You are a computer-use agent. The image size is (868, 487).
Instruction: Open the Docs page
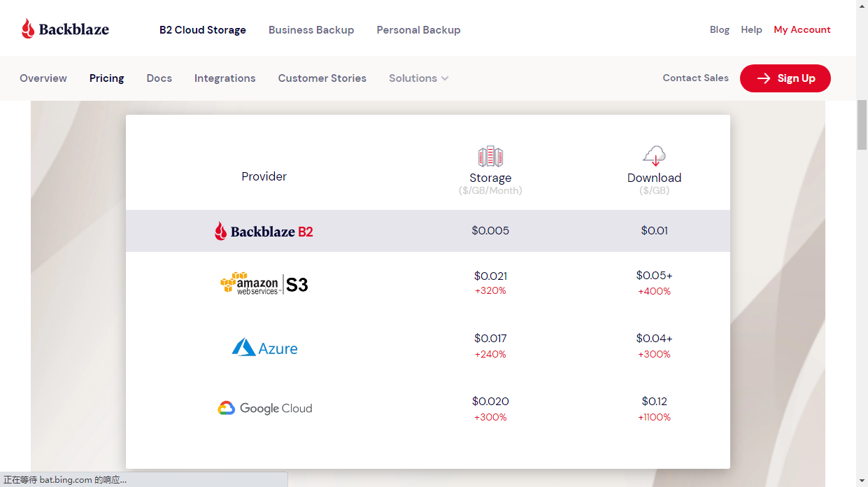coord(159,78)
